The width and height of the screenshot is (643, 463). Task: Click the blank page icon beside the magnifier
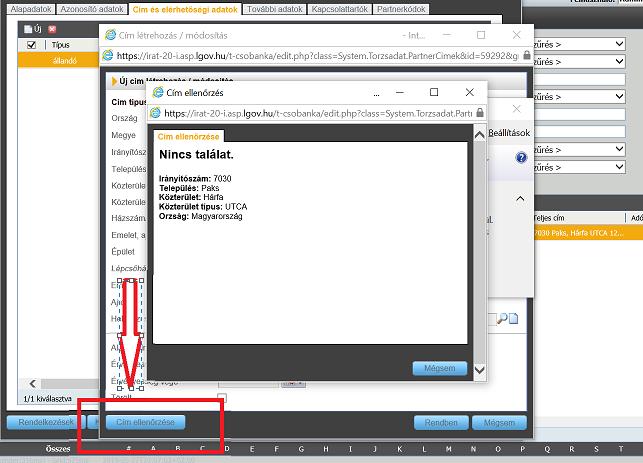pyautogui.click(x=513, y=319)
